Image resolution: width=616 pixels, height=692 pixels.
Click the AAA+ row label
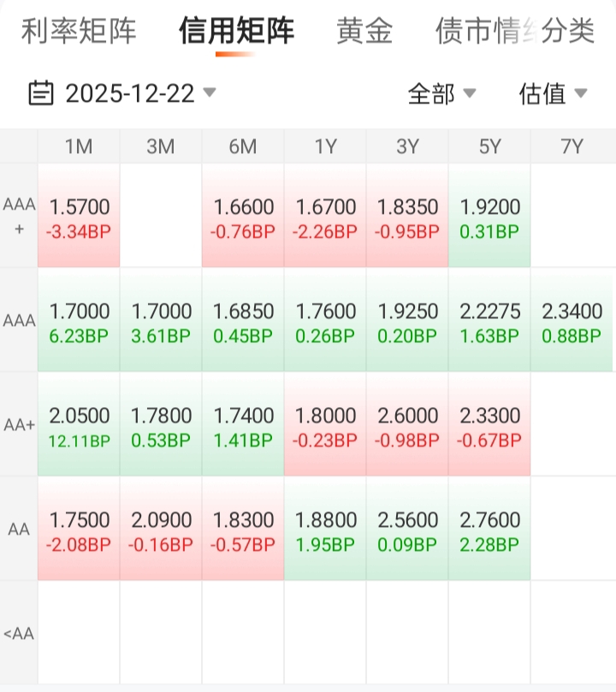click(19, 216)
